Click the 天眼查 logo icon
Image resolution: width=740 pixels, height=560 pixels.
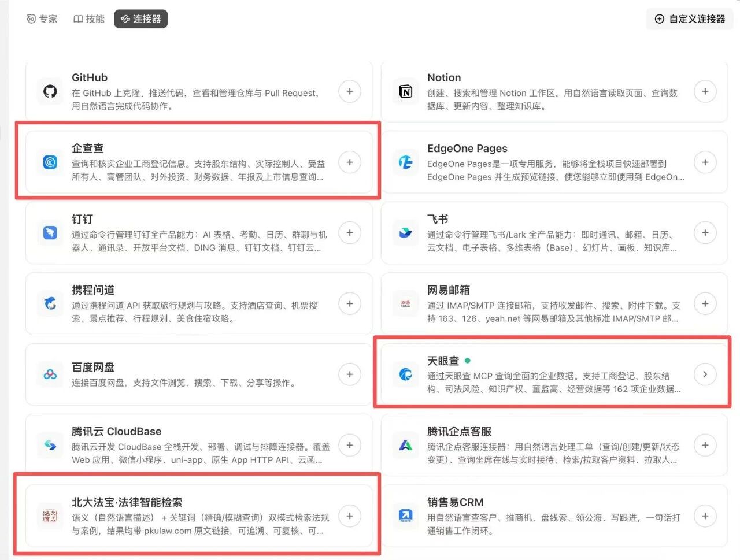pyautogui.click(x=406, y=374)
